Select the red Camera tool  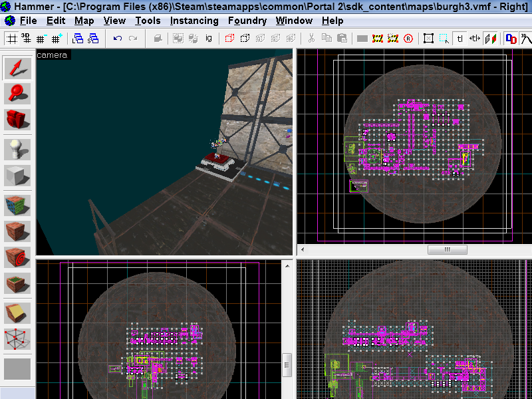coord(17,120)
